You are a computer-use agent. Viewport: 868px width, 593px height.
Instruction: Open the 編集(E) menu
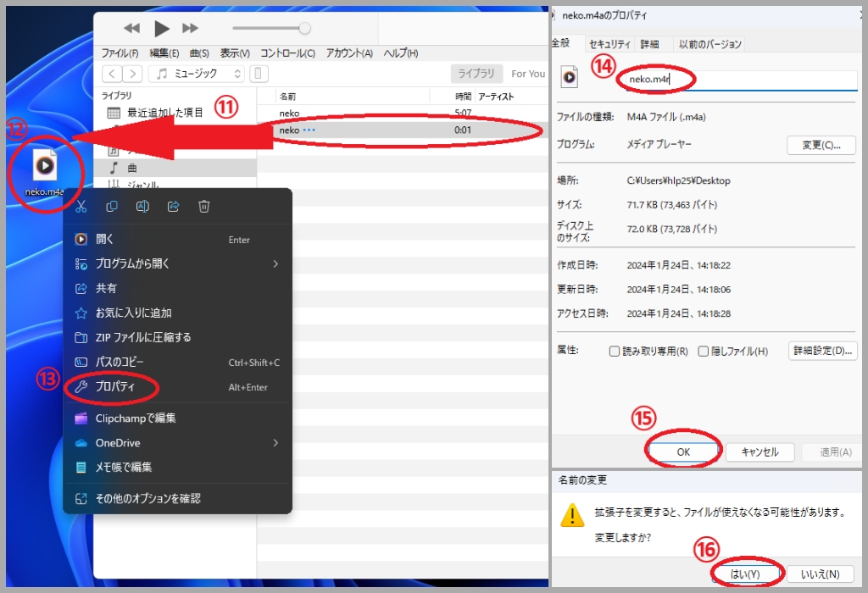click(164, 53)
